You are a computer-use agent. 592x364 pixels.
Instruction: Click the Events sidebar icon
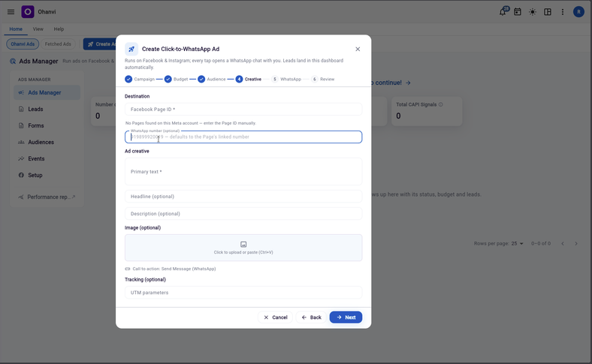pyautogui.click(x=21, y=159)
